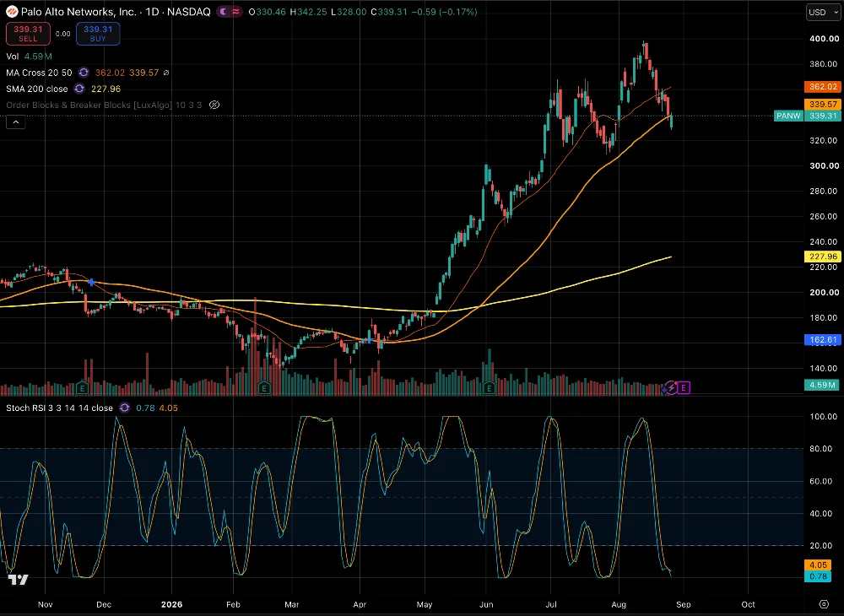
Task: Click the open value O330.46
Action: 267,12
